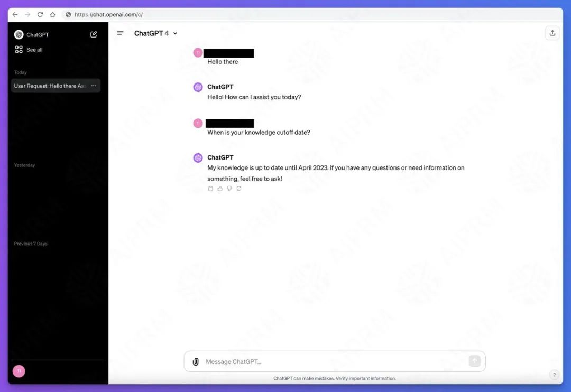Reload the page in the browser
The height and width of the screenshot is (392, 571).
click(x=40, y=15)
